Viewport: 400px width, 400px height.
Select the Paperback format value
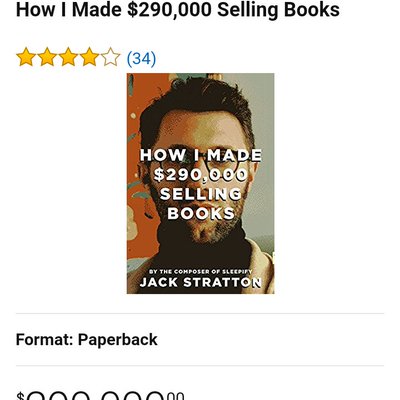[x=117, y=340]
